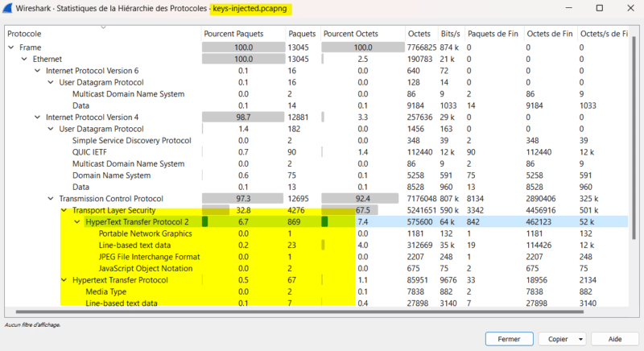
Task: Click packets value 4276 in TLS row
Action: 295,210
